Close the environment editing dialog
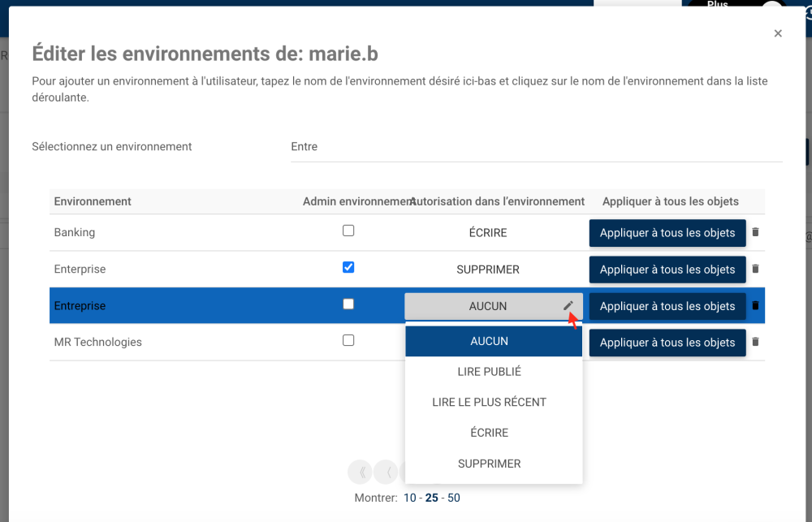The width and height of the screenshot is (812, 522). 778,33
